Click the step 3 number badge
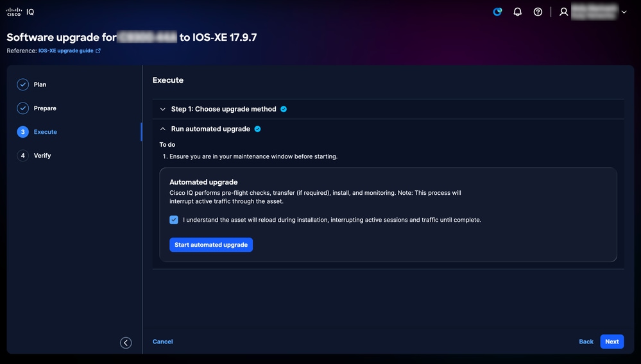 23,132
